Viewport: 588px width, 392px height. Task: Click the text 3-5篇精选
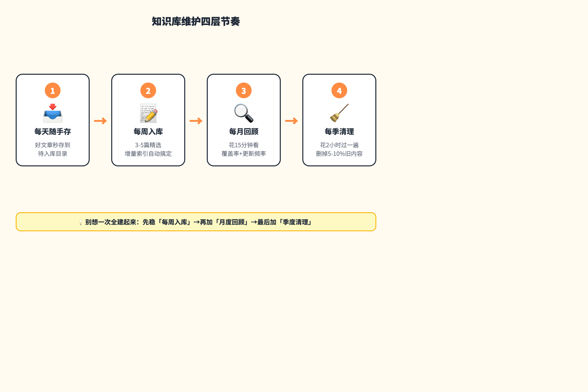148,145
